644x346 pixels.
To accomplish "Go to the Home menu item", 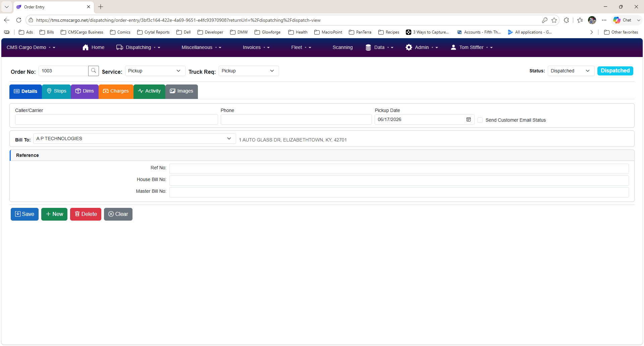I will point(93,47).
